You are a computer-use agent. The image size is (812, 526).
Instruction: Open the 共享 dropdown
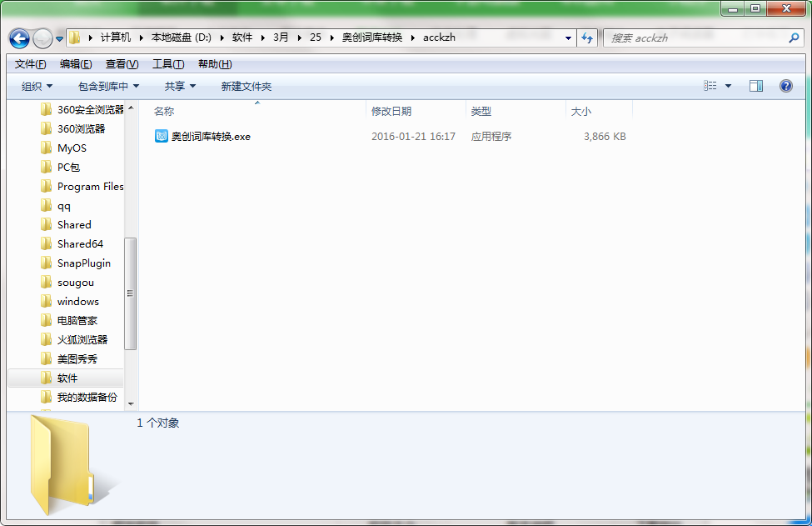[180, 86]
